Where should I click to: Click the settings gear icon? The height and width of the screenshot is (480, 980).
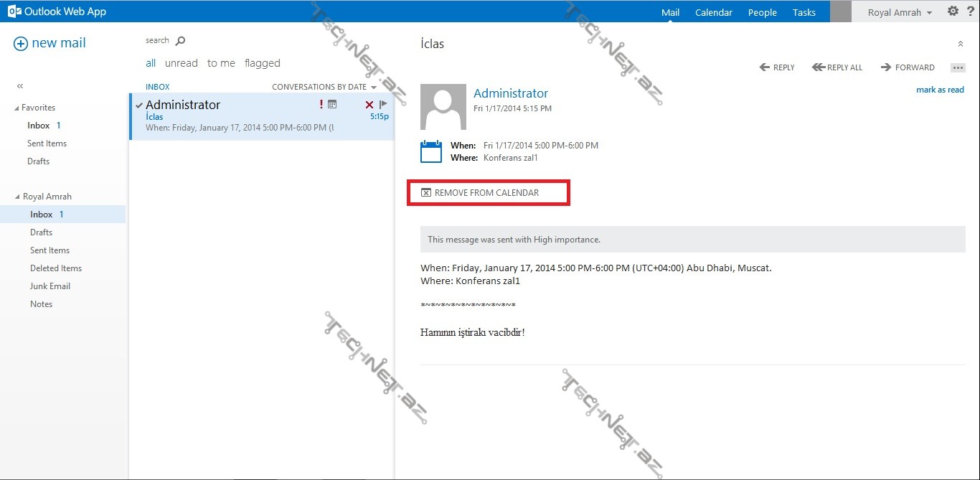click(x=953, y=11)
